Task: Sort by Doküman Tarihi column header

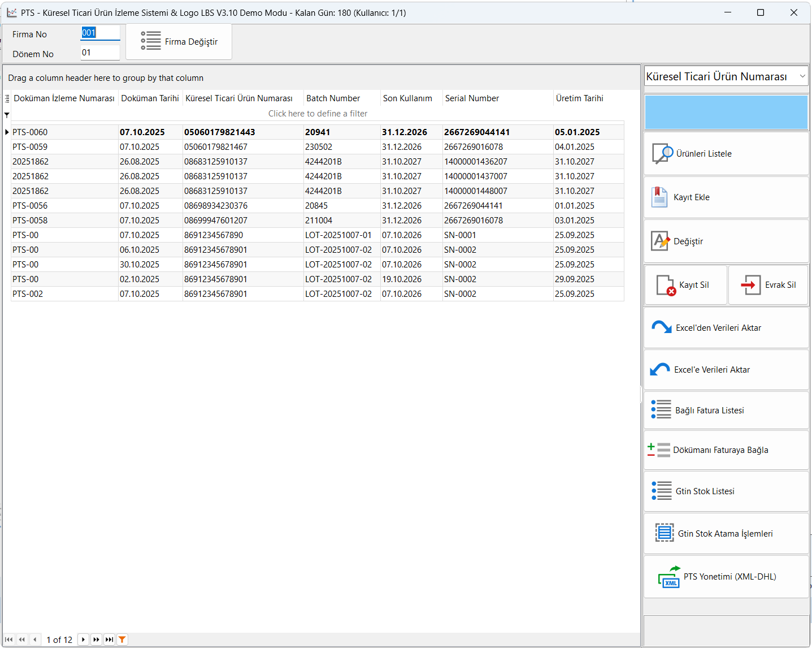Action: point(150,98)
